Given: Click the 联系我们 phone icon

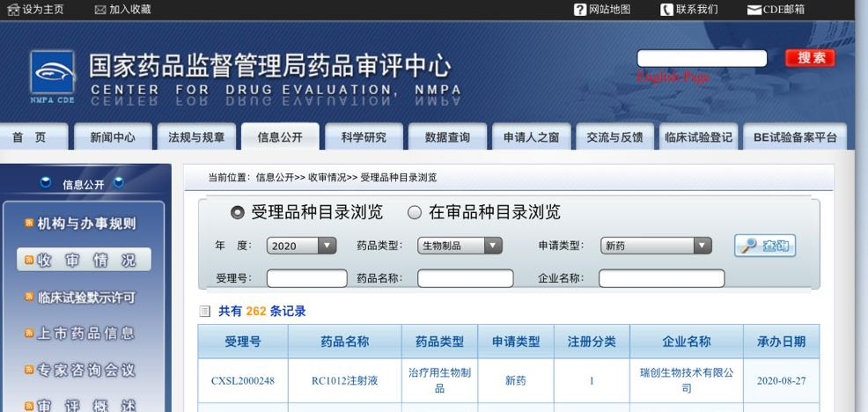Looking at the screenshot, I should click(666, 10).
